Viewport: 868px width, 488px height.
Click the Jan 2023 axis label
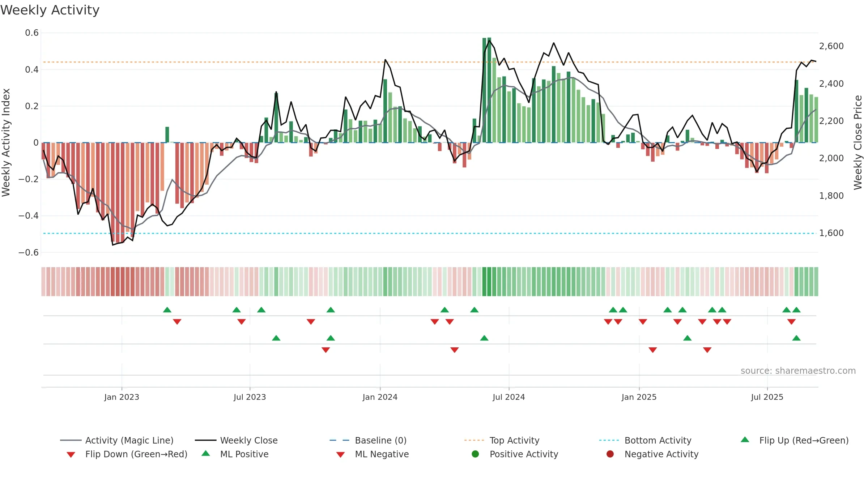point(122,397)
